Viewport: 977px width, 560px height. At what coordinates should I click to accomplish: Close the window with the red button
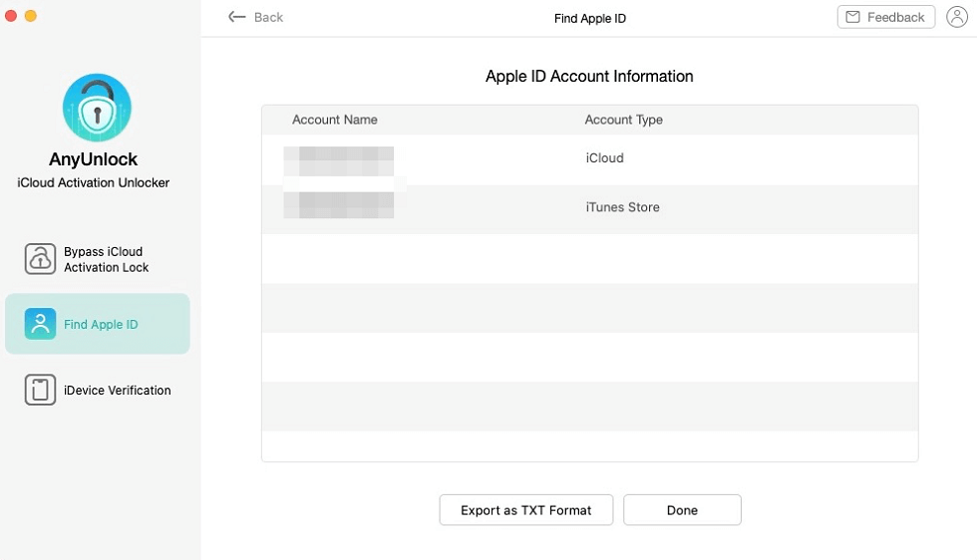point(11,16)
